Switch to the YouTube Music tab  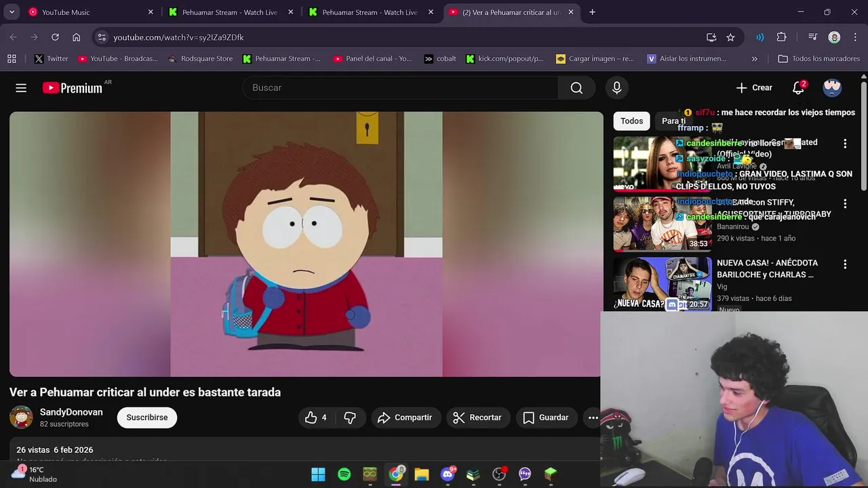[x=91, y=12]
